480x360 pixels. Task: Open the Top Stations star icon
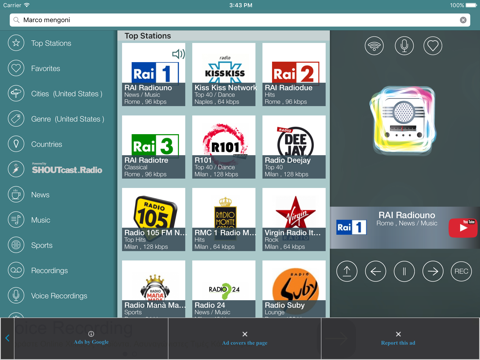pos(16,43)
